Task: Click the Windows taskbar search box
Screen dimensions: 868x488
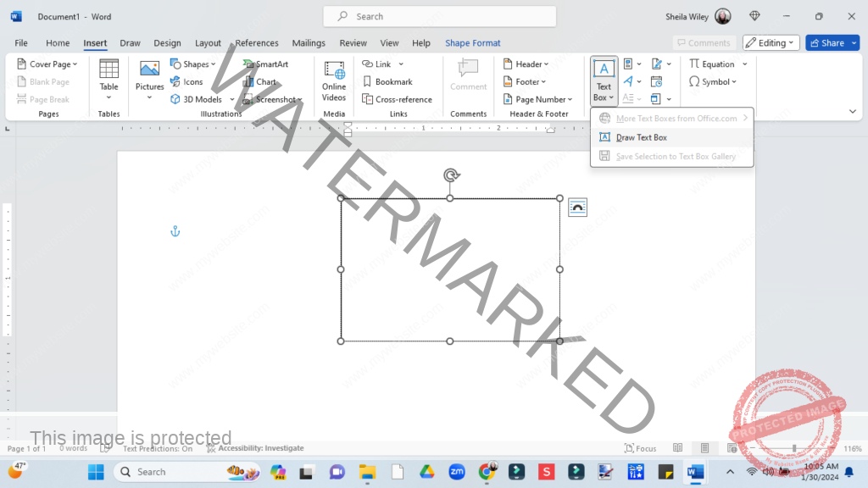Action: click(187, 472)
